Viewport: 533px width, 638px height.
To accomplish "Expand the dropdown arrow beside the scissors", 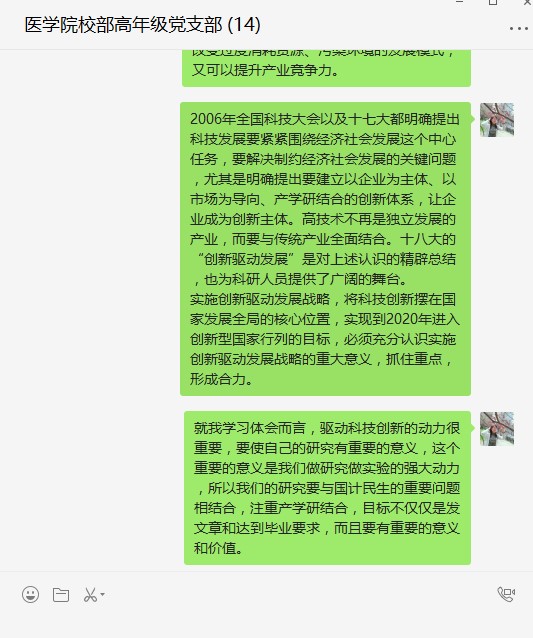I will (103, 594).
